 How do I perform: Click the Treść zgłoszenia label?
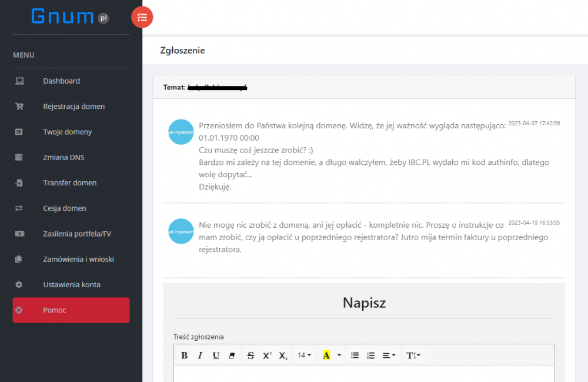tap(198, 337)
